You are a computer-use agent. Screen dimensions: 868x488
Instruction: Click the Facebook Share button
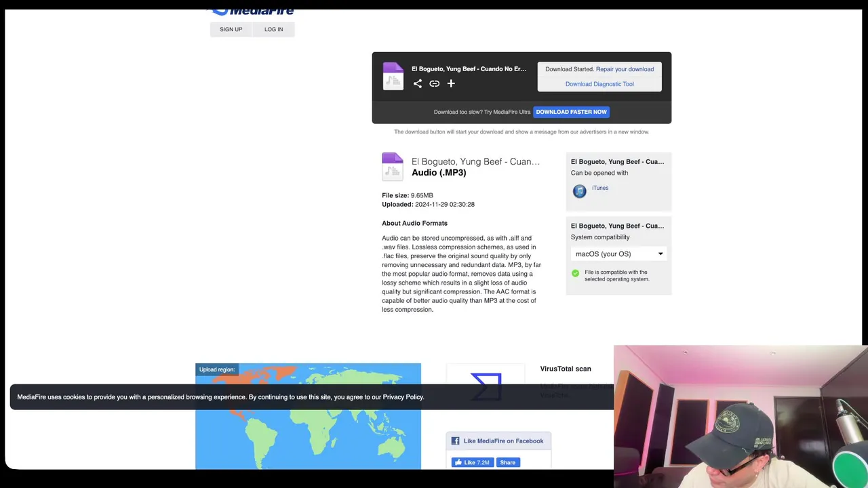(508, 462)
